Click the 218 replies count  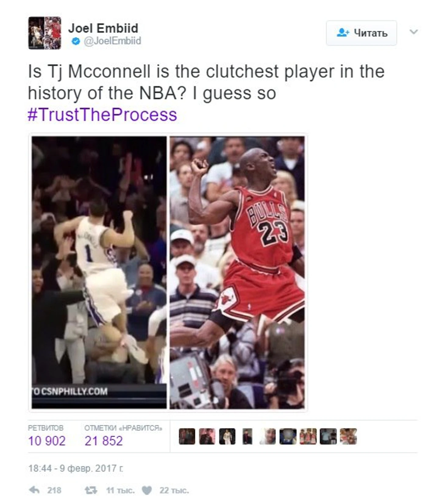point(54,490)
